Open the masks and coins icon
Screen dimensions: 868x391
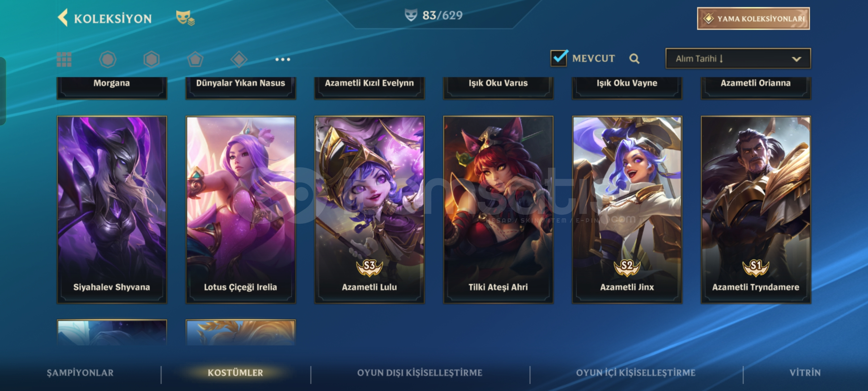(185, 18)
